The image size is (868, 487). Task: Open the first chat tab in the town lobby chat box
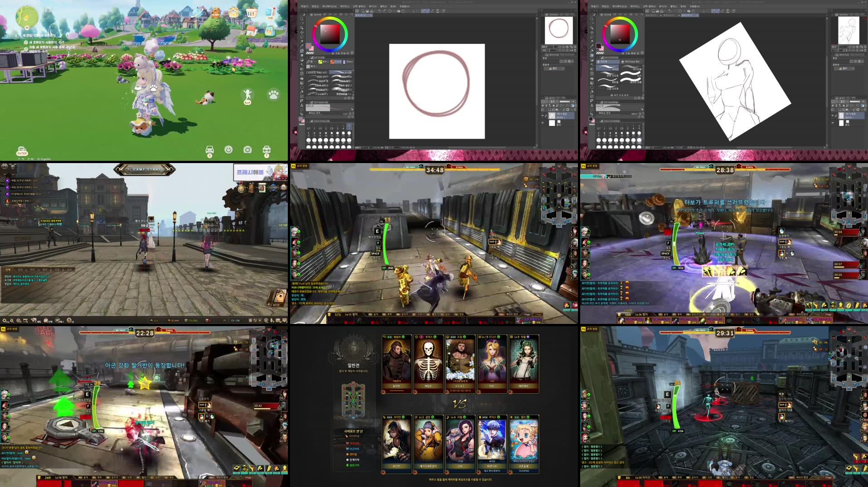[8, 270]
